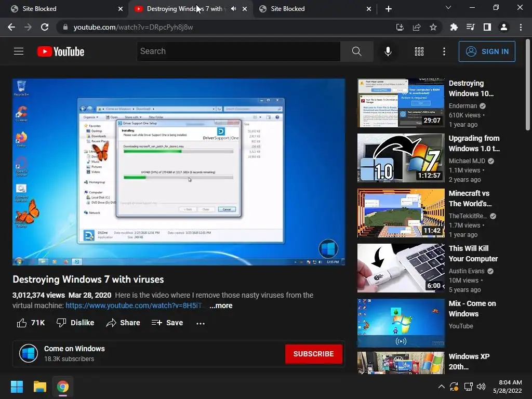This screenshot has width=532, height=399.
Task: Share this page from address bar
Action: click(417, 27)
